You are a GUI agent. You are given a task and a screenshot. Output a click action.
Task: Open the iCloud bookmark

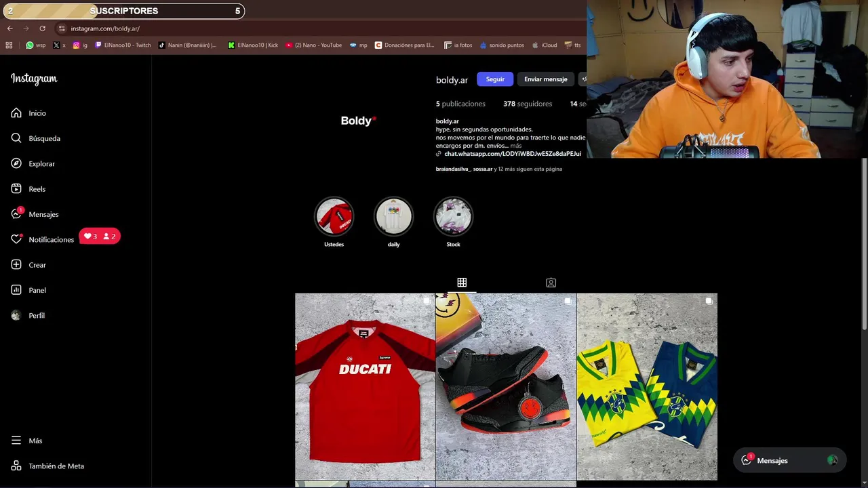coord(544,45)
